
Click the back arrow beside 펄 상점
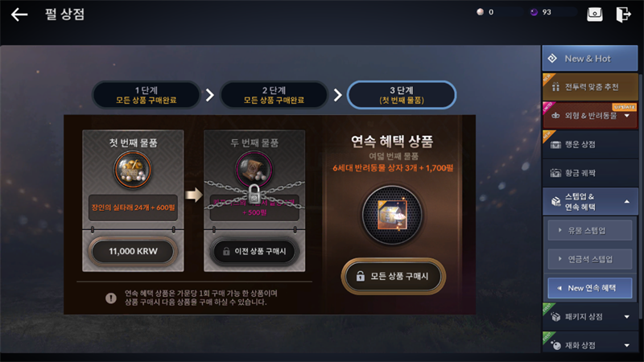19,14
